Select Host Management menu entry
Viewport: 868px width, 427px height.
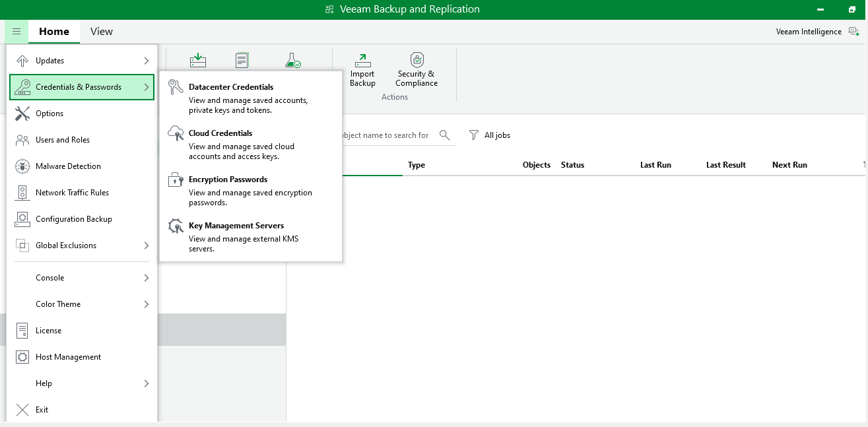82,357
